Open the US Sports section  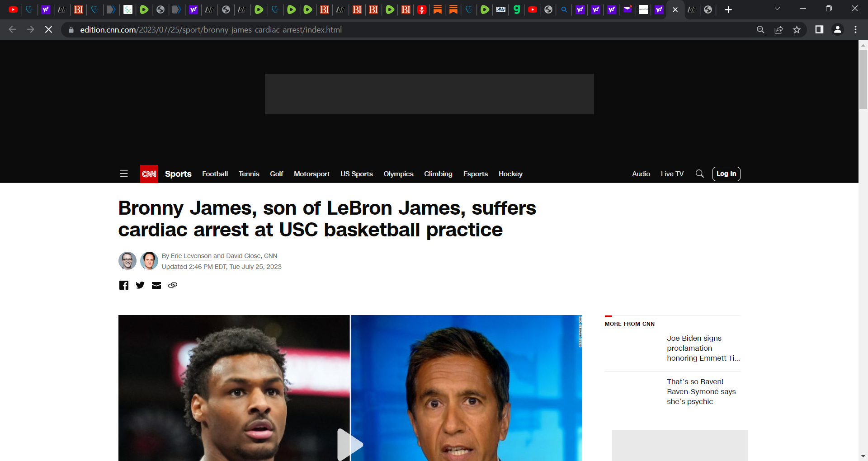click(x=357, y=174)
